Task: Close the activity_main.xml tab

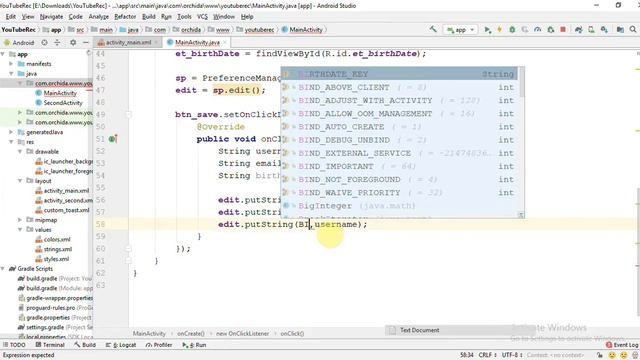Action: 156,42
